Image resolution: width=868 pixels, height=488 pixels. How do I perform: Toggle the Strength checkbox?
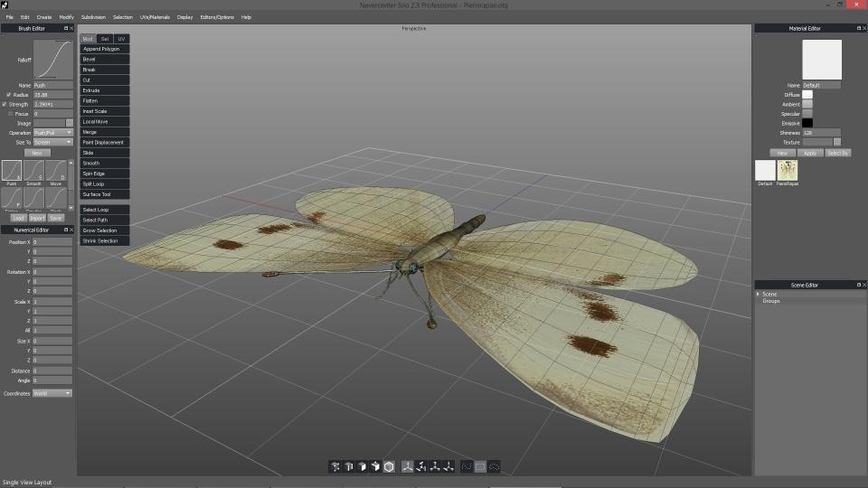[x=5, y=104]
